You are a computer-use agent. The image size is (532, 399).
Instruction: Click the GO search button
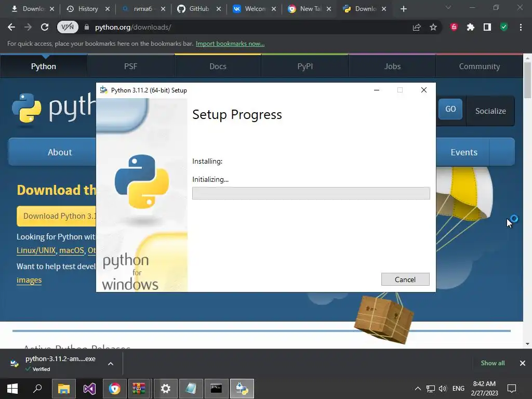tap(450, 109)
